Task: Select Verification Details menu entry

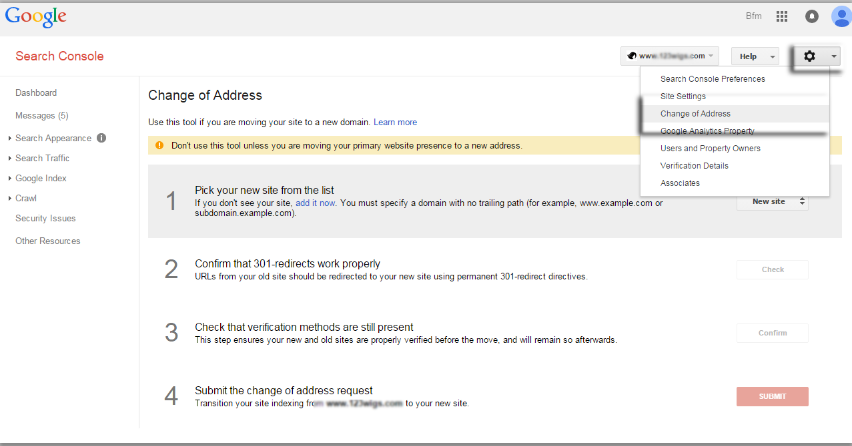Action: click(694, 166)
